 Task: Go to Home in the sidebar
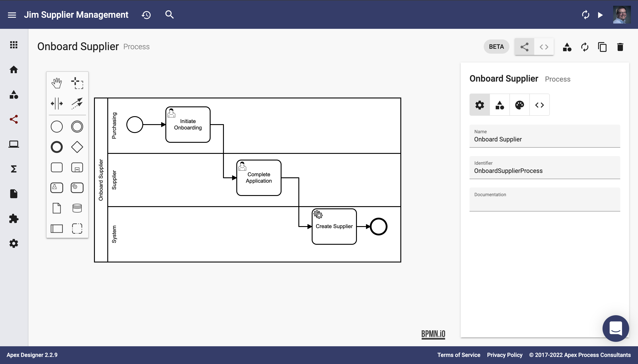tap(14, 70)
